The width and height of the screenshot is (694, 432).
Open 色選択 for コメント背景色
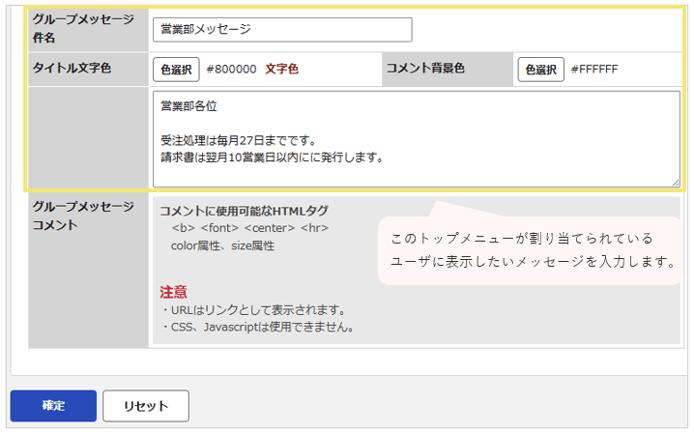point(541,69)
